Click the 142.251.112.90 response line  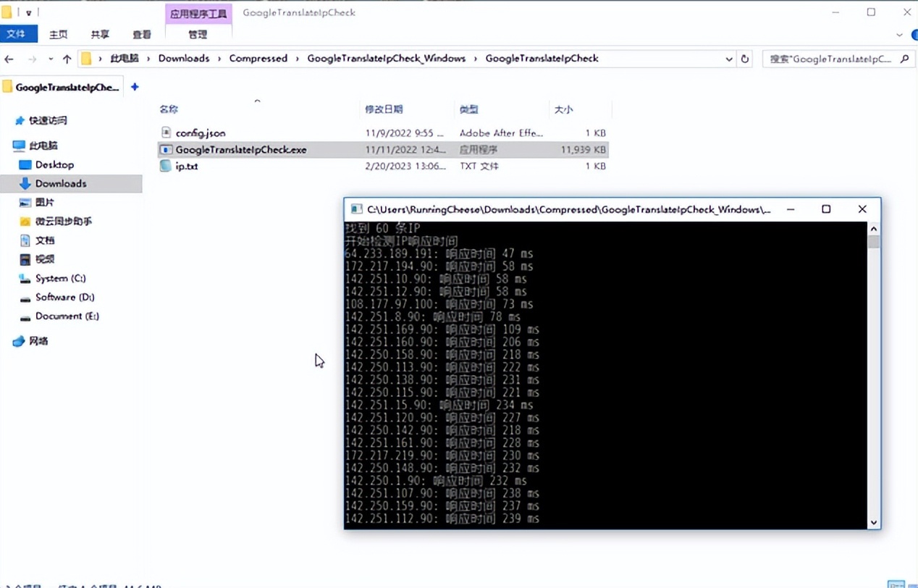[x=442, y=518]
